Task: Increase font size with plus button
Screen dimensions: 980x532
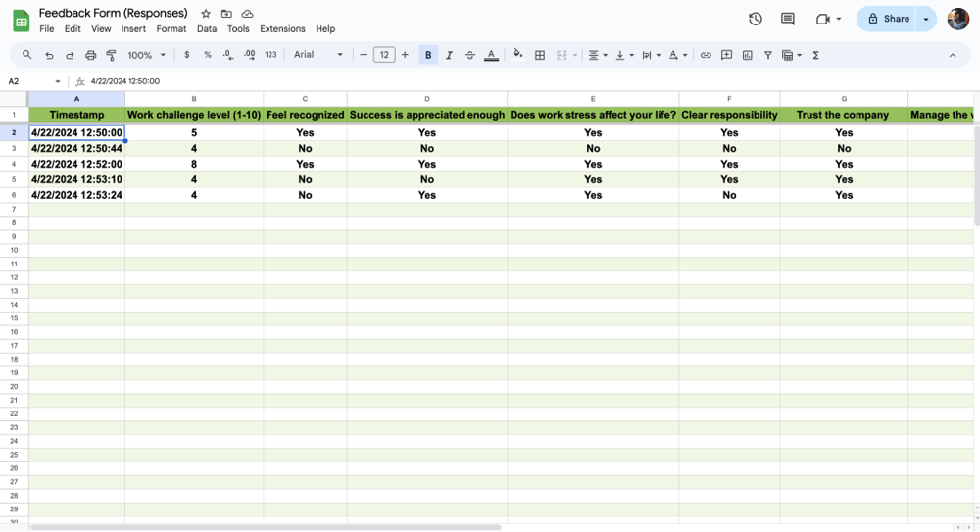Action: (x=405, y=56)
